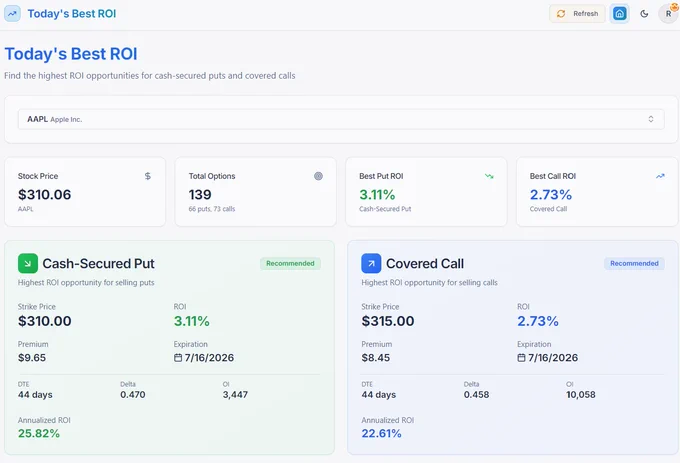
Task: Click the app logo chart icon in the header
Action: [x=12, y=13]
